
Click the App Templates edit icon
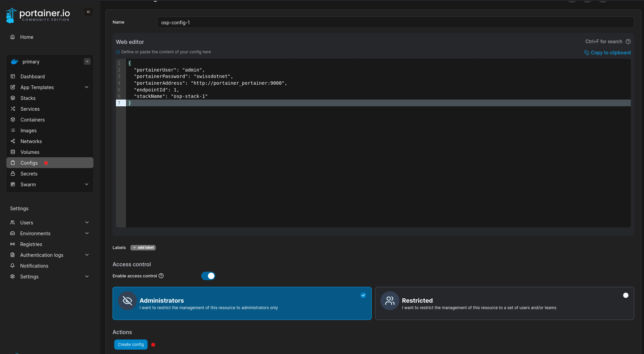13,87
